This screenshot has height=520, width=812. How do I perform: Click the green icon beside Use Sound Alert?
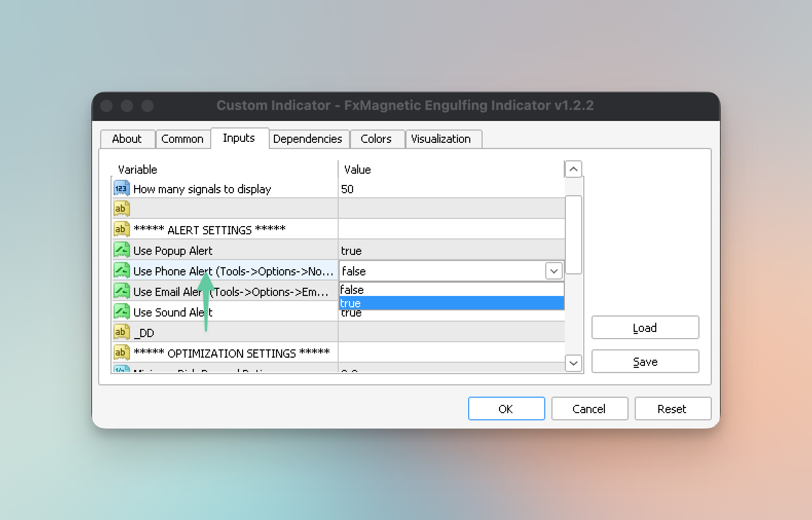tap(121, 312)
